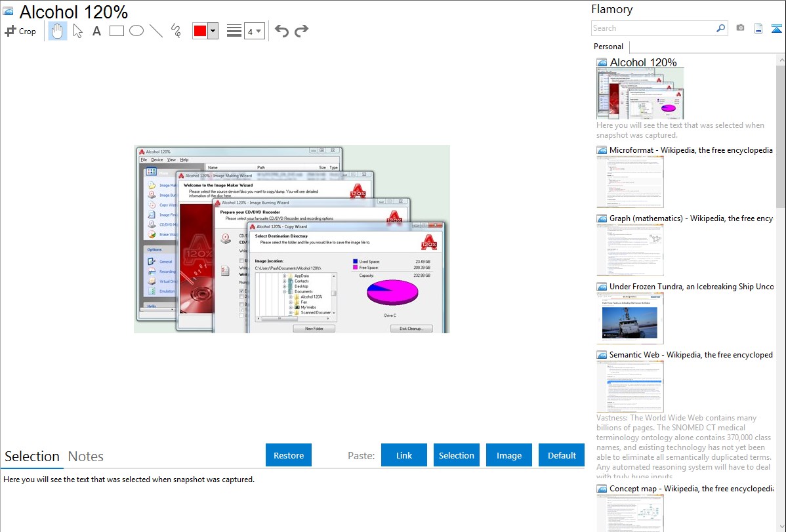Open the Alcohol 120% snapshot thumbnail in sidebar
This screenshot has width=786, height=532.
pyautogui.click(x=640, y=94)
